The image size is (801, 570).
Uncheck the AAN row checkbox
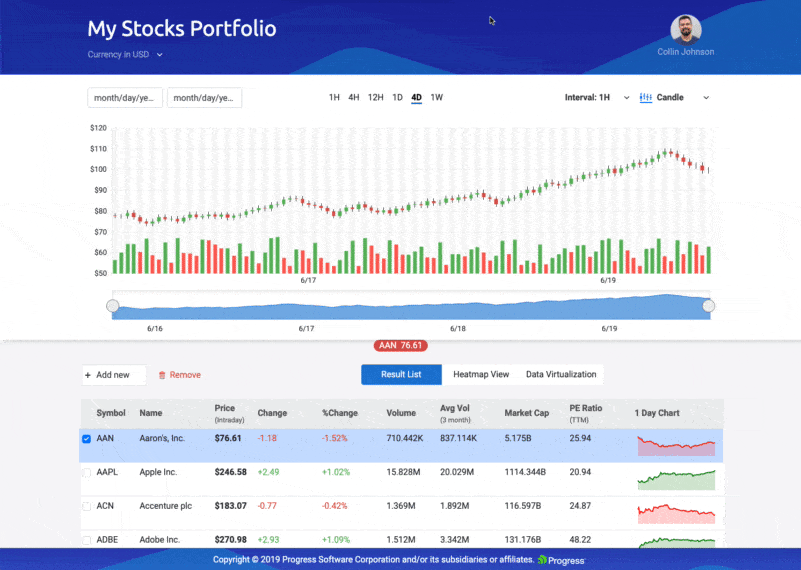86,439
